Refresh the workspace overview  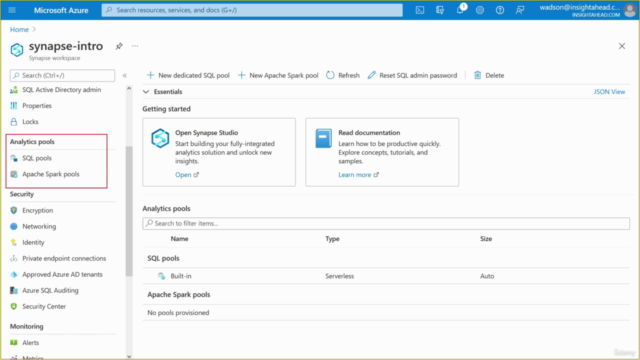(x=343, y=75)
